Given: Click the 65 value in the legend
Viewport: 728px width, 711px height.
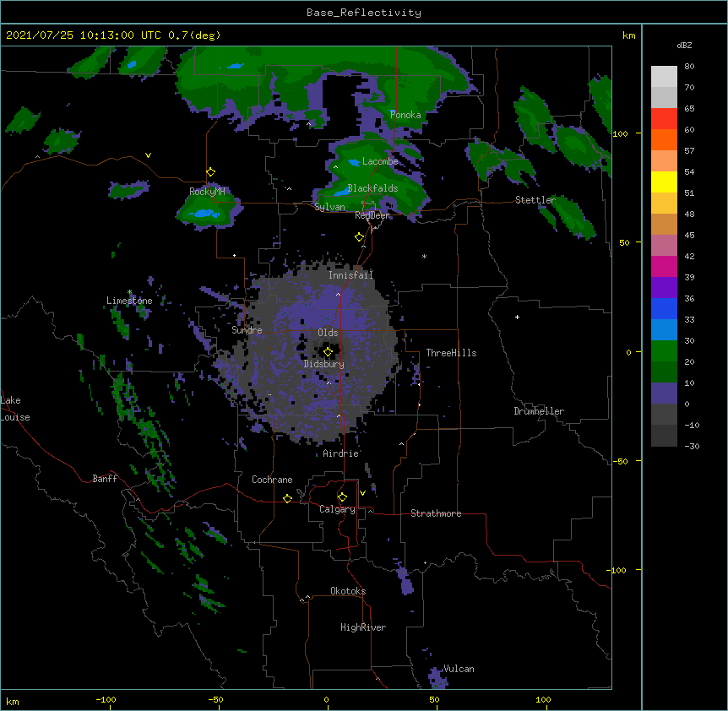Looking at the screenshot, I should [x=689, y=109].
